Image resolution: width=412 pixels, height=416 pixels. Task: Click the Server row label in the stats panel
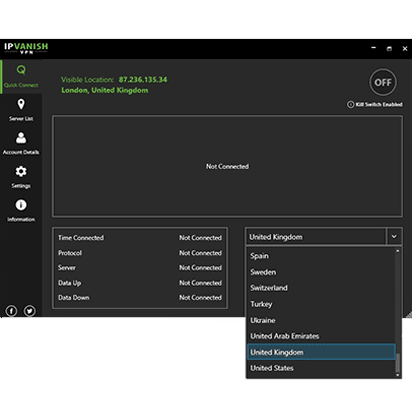(x=67, y=268)
